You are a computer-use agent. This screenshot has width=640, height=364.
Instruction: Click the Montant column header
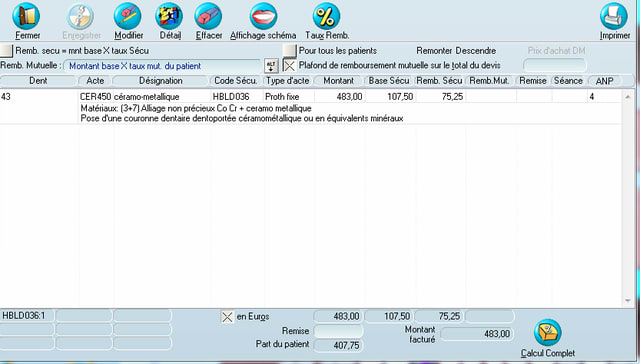coord(338,81)
